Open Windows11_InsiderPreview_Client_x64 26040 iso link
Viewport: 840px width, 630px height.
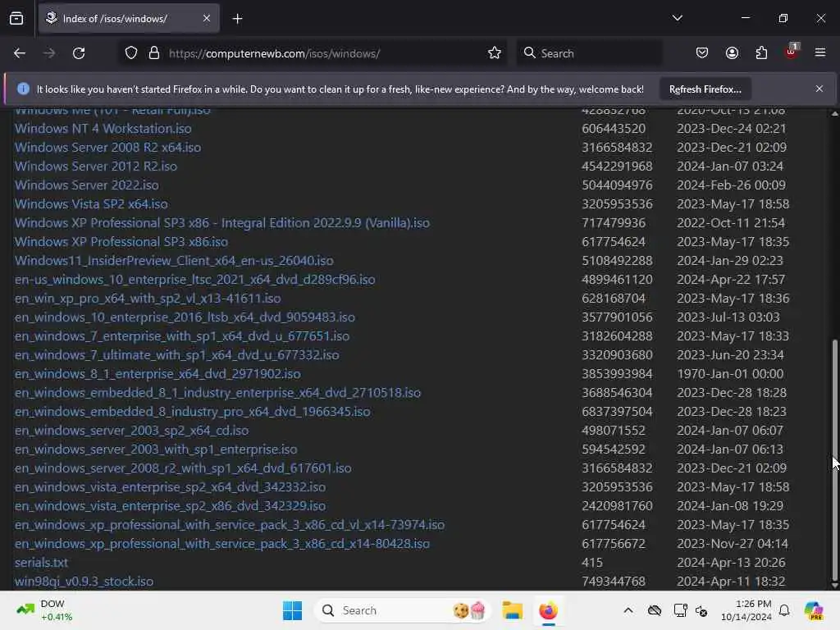(174, 260)
